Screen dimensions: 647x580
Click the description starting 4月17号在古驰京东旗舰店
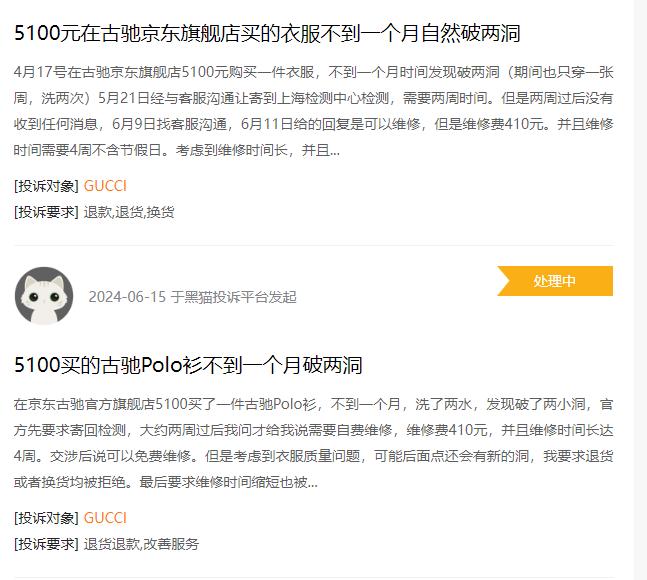pos(314,111)
